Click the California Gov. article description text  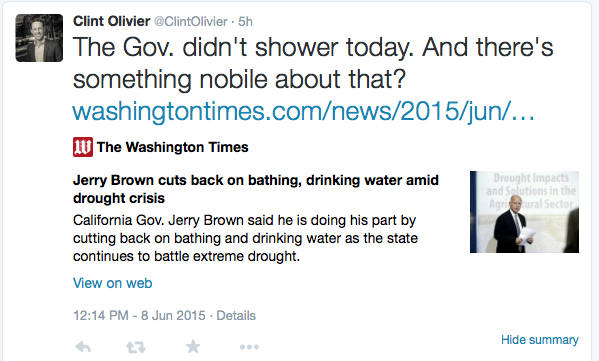point(245,238)
